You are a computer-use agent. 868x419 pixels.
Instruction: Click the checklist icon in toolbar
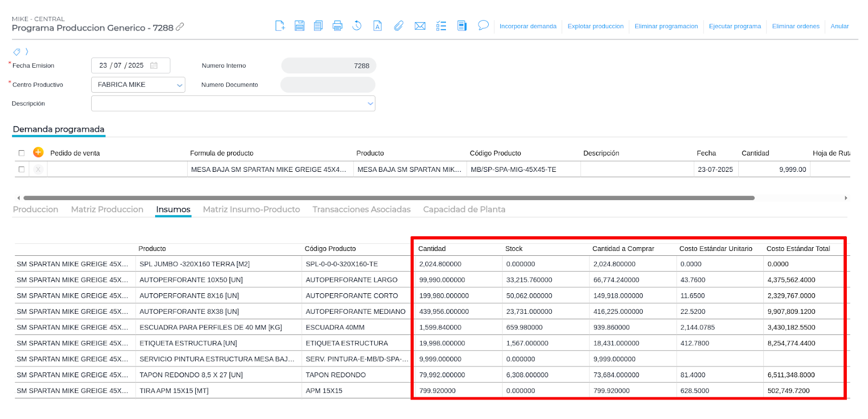point(441,25)
